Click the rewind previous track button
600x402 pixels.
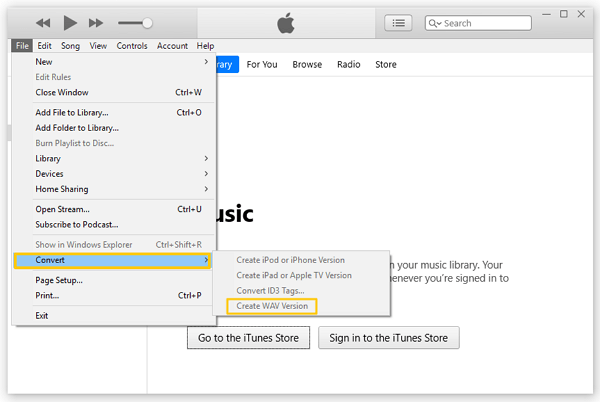pos(43,23)
